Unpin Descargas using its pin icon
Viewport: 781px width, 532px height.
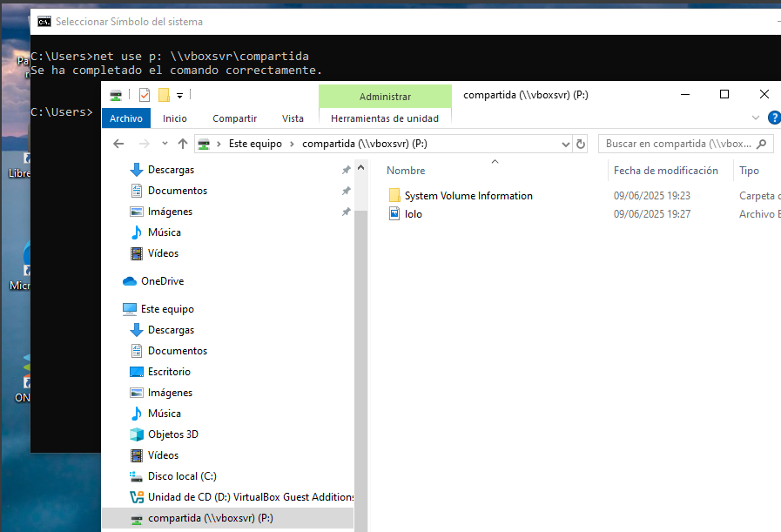click(x=347, y=170)
